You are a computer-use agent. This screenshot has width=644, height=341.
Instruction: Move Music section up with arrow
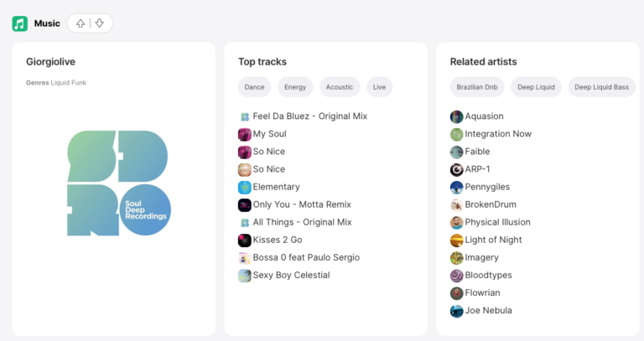(80, 23)
